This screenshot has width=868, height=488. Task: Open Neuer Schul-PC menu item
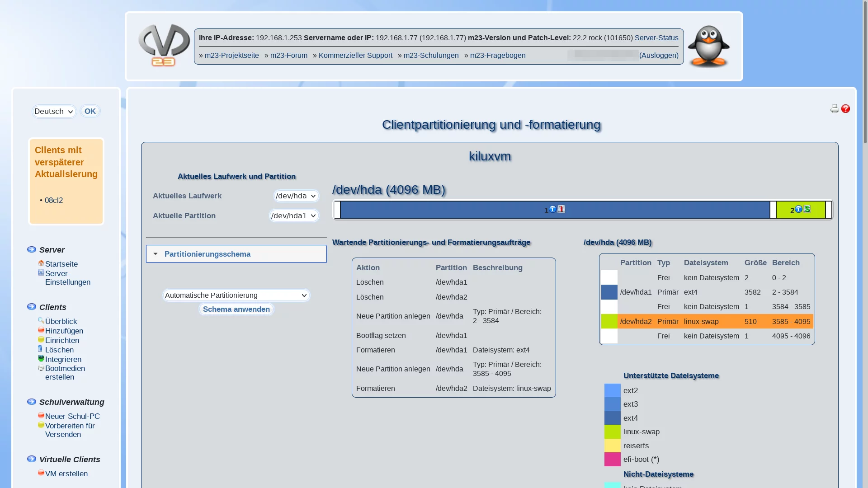[73, 416]
